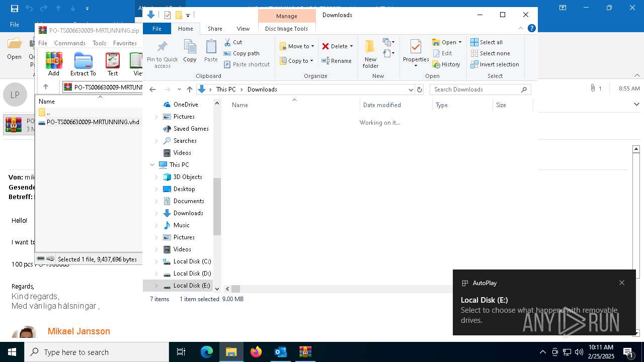The width and height of the screenshot is (644, 362).
Task: Click Select all
Action: tap(487, 42)
